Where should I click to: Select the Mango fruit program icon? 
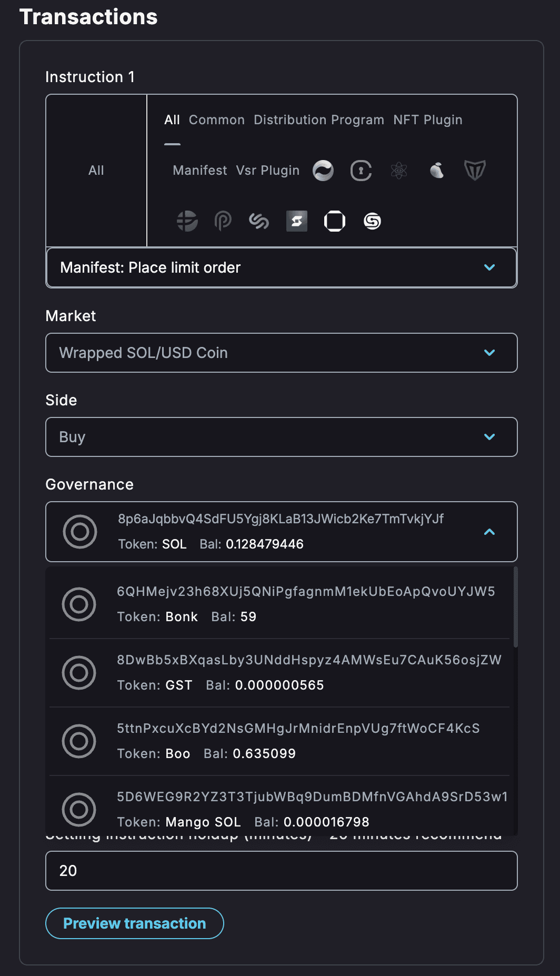tap(437, 171)
